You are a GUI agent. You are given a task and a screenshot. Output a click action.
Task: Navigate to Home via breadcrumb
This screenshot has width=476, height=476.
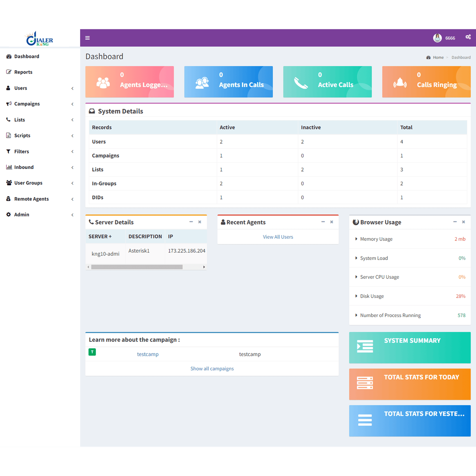click(x=438, y=57)
